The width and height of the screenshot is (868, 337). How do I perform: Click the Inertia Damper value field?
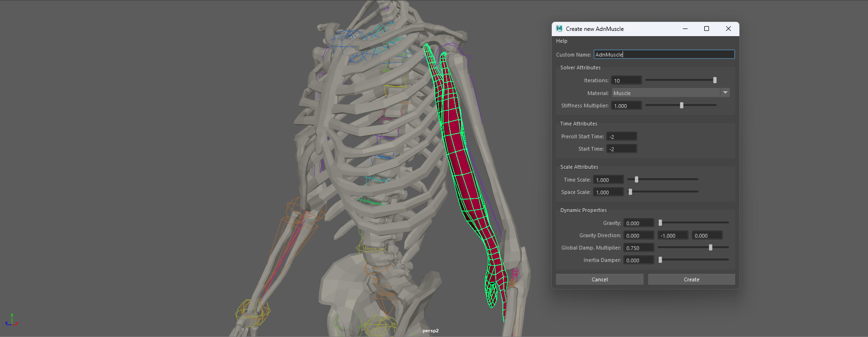click(x=638, y=260)
